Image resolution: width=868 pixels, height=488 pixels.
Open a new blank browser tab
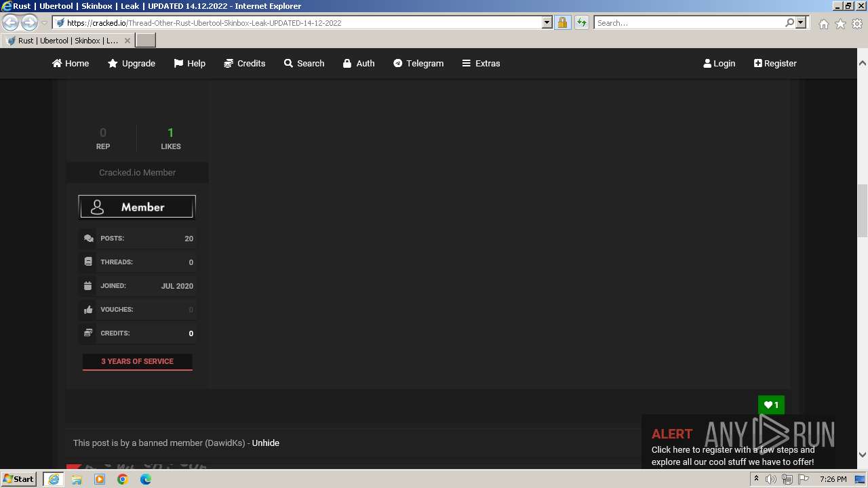pos(146,41)
